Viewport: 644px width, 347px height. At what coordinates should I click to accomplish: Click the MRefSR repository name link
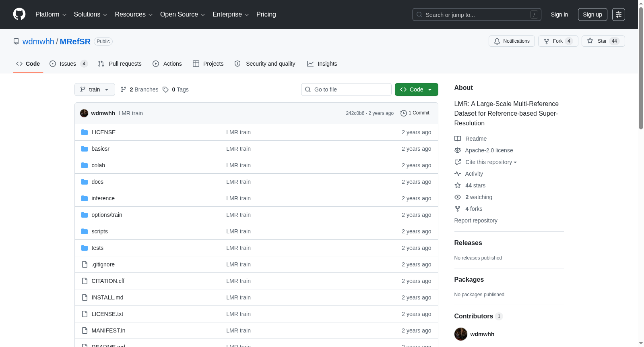coord(75,42)
